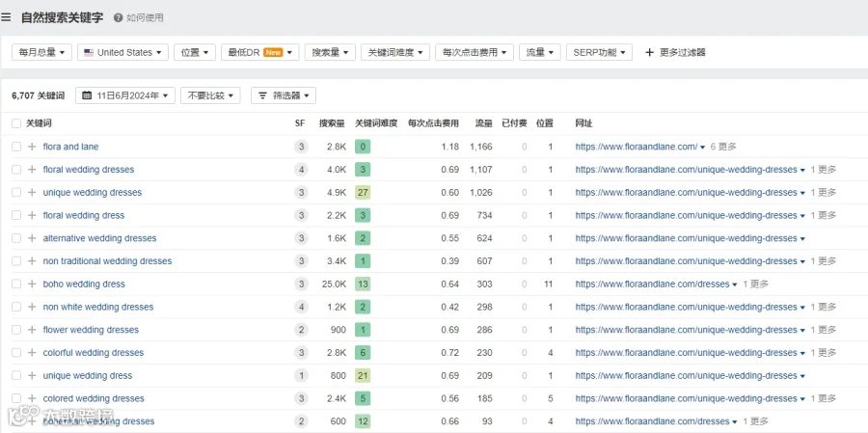Open the 筛选器 dropdown

(284, 95)
